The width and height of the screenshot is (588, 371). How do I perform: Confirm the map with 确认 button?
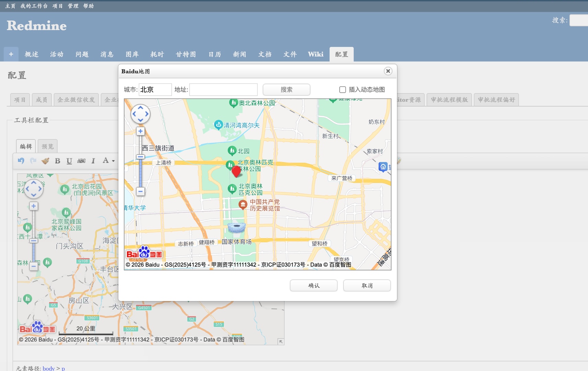[x=314, y=286]
